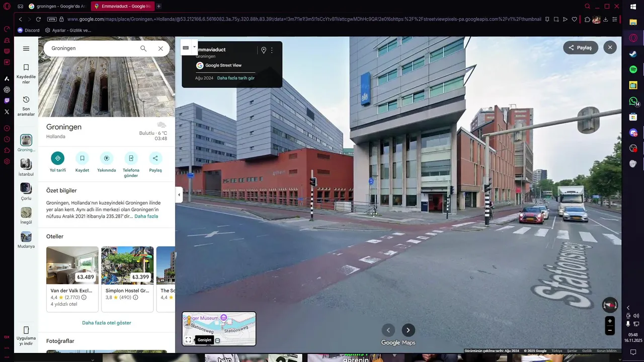Search nearby with Yakınında
The width and height of the screenshot is (644, 362).
coord(106,162)
